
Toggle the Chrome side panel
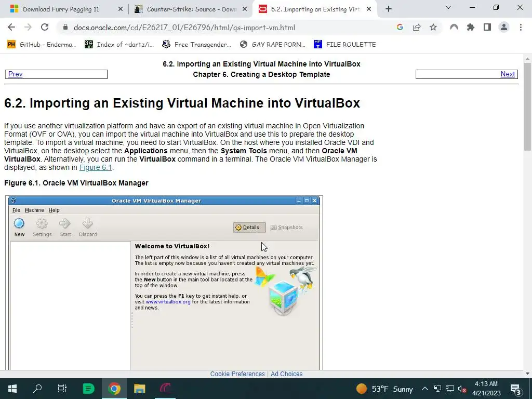tap(487, 28)
